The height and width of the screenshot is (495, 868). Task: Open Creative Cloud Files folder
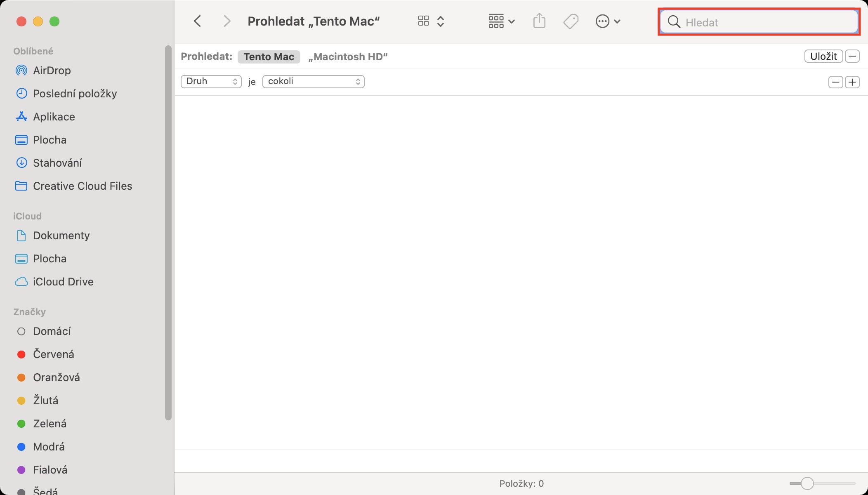[82, 186]
